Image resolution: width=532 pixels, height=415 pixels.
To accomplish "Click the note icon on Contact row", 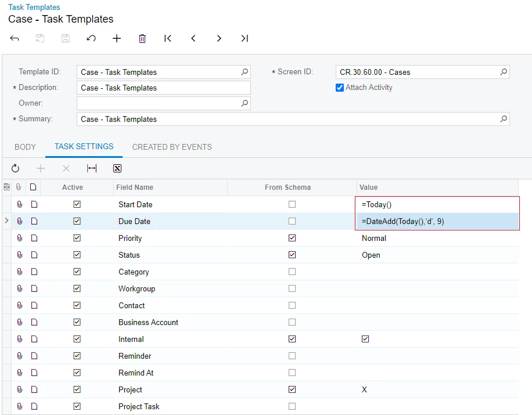I will point(34,305).
